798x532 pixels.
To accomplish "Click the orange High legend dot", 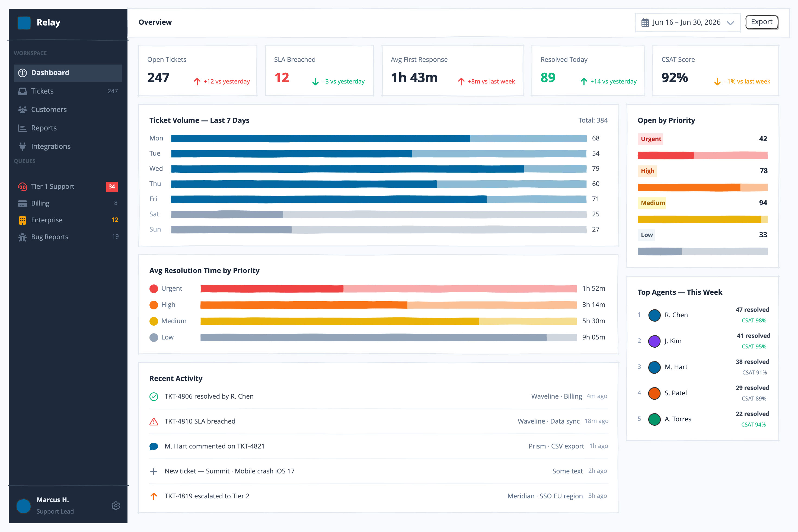I will coord(154,305).
